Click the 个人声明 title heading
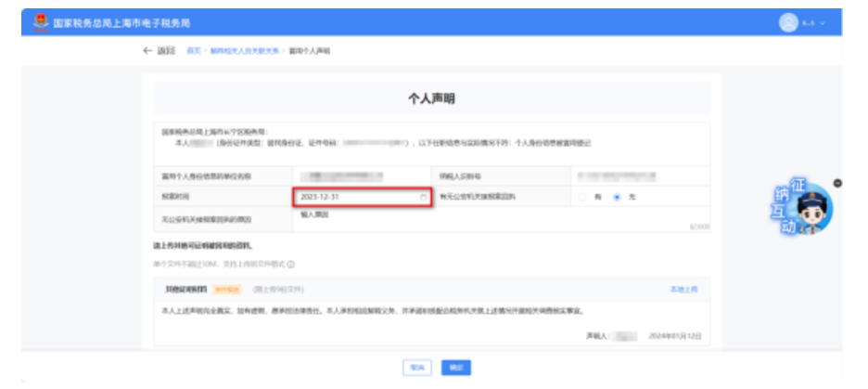The height and width of the screenshot is (389, 868). point(431,97)
